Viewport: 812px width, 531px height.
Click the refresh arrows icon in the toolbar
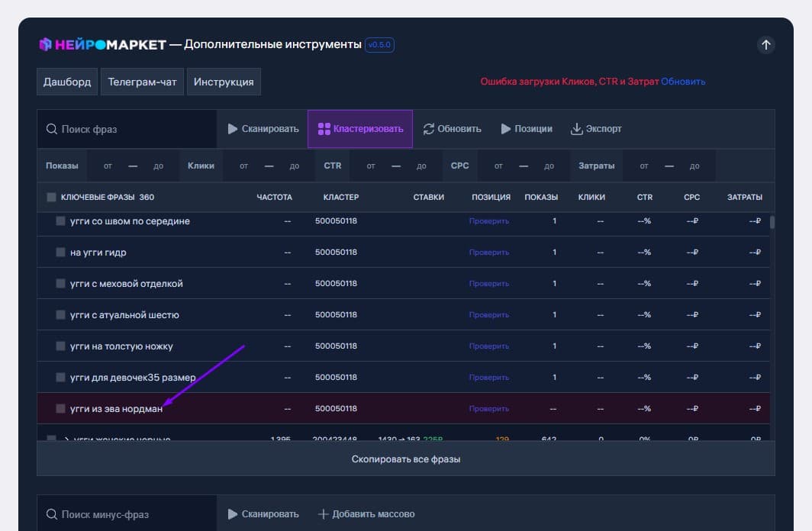tap(428, 129)
